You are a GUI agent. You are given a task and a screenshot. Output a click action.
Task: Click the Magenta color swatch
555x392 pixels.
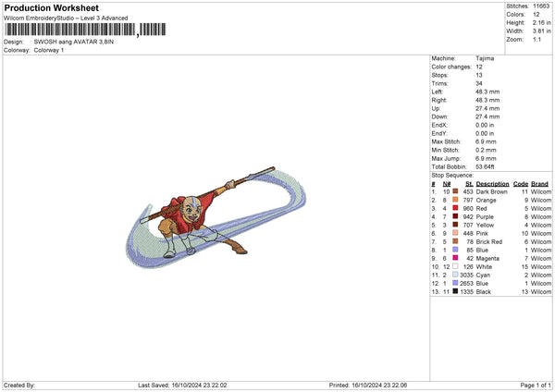(455, 258)
